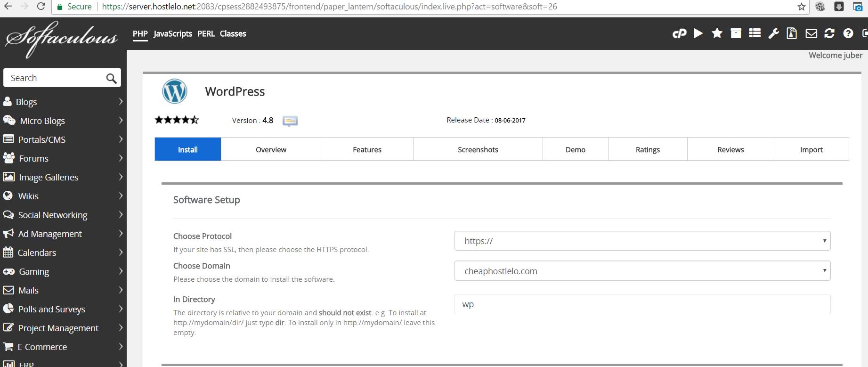Click the In Directory field containing wp

pyautogui.click(x=642, y=304)
